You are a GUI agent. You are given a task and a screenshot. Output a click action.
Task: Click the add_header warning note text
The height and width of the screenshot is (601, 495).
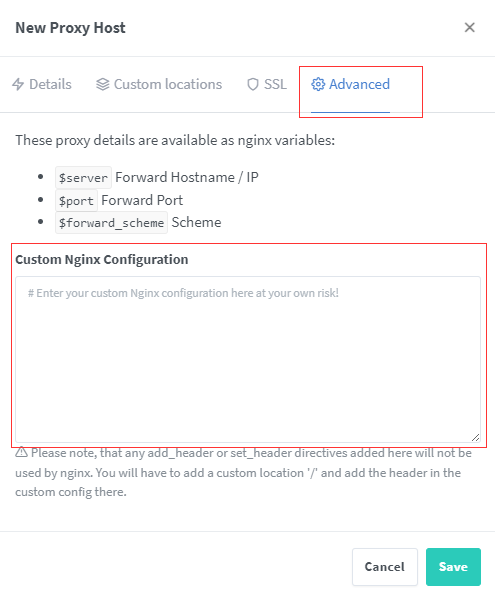[x=243, y=472]
